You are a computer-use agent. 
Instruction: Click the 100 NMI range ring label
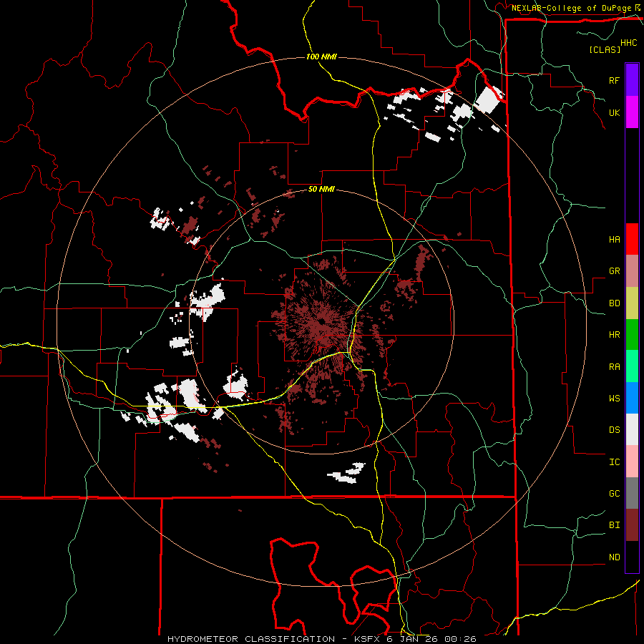coord(321,57)
